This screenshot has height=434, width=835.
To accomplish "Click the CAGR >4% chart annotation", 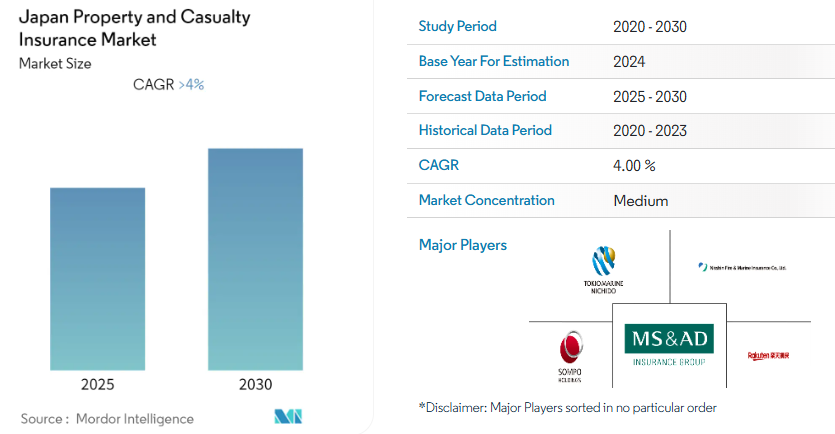I will [x=168, y=84].
